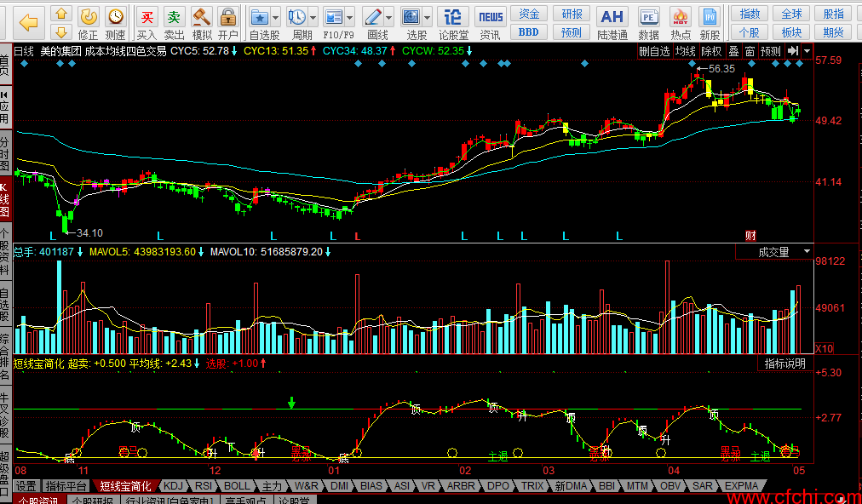
Task: Expand the 自选股 dropdown arrow
Action: (279, 17)
